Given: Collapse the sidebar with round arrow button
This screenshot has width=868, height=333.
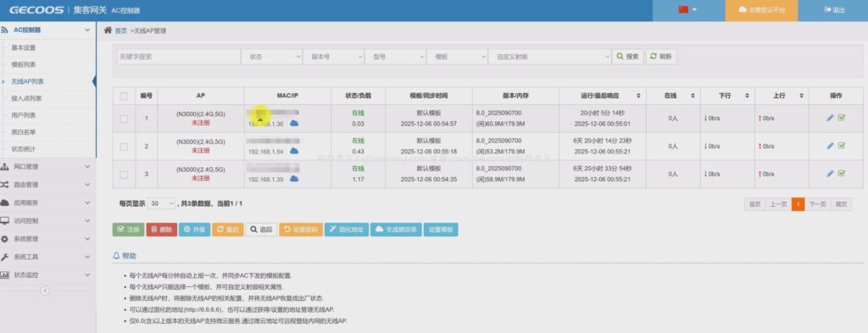Looking at the screenshot, I should (46, 291).
